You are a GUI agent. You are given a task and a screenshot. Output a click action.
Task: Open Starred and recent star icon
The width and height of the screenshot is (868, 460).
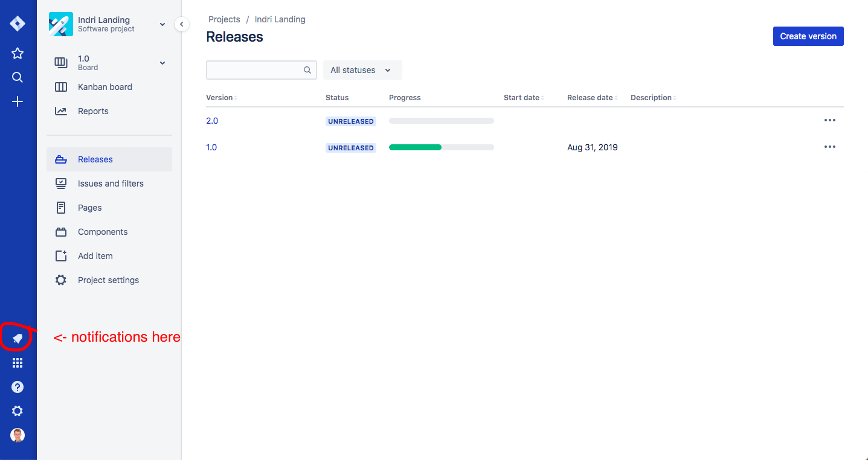click(18, 53)
